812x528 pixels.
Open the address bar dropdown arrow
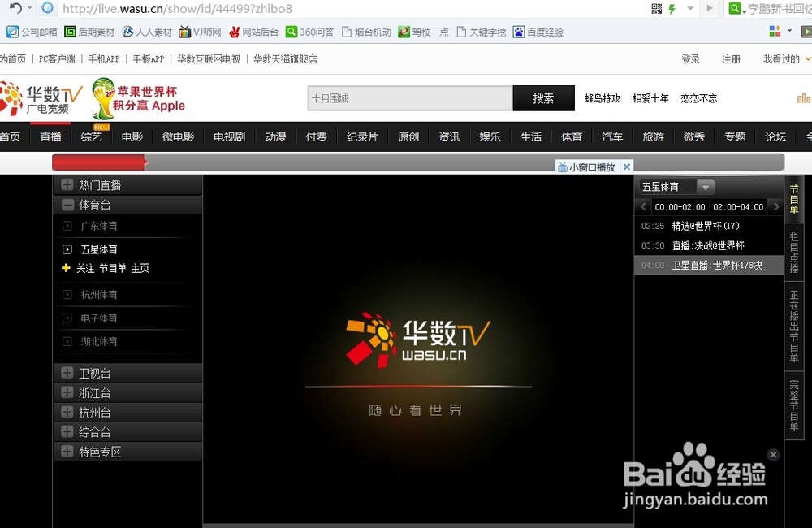coord(689,9)
